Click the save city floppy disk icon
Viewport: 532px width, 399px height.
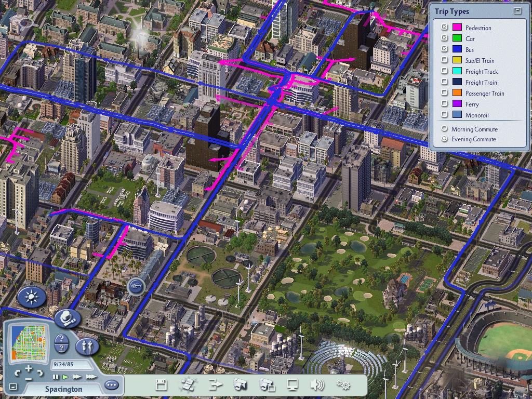click(162, 385)
